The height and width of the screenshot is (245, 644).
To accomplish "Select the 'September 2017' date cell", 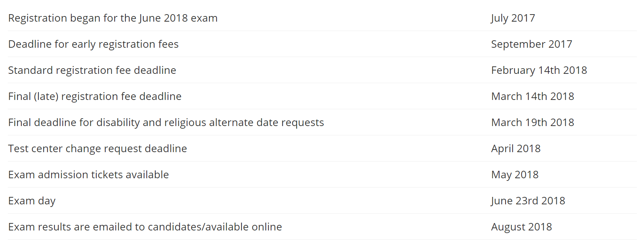I will pos(531,44).
